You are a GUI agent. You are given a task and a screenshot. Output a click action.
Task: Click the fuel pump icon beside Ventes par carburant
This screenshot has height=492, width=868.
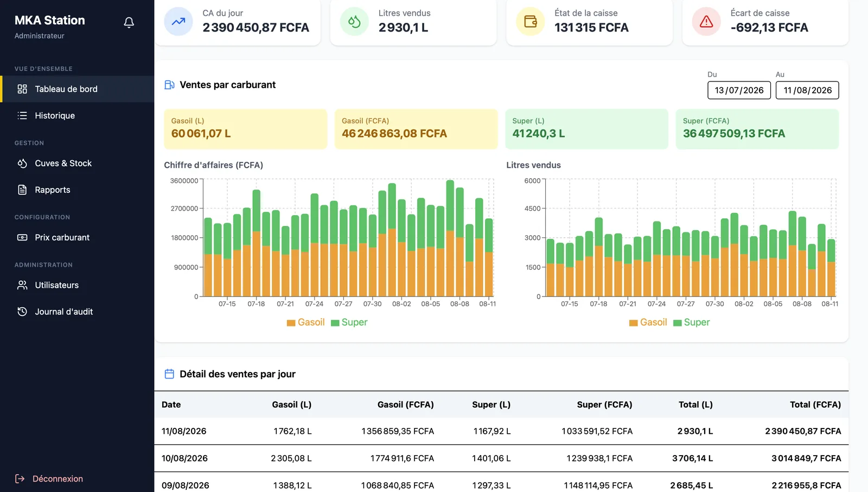click(x=169, y=85)
